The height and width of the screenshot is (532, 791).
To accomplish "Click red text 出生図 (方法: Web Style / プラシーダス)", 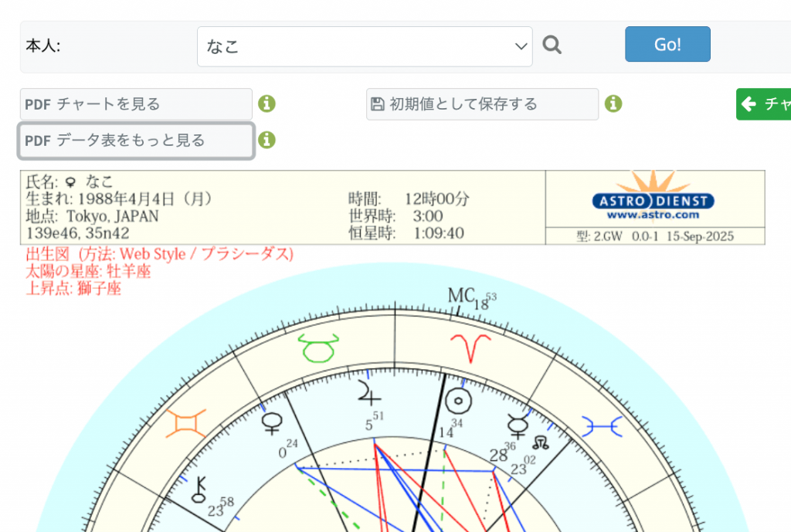I will click(159, 253).
